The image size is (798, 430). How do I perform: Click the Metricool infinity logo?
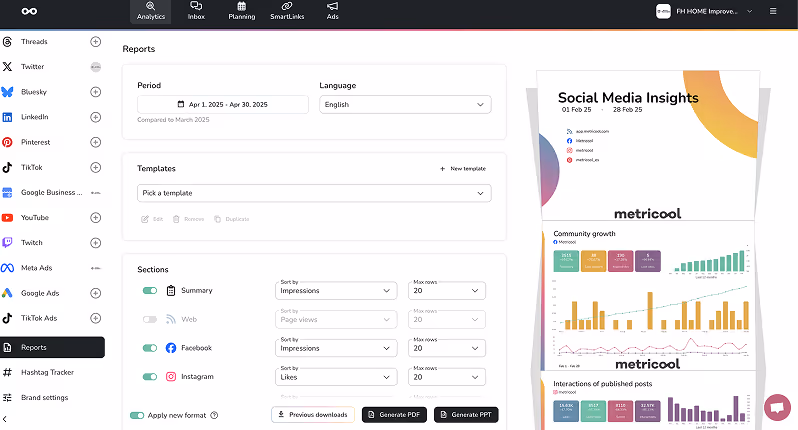[29, 11]
